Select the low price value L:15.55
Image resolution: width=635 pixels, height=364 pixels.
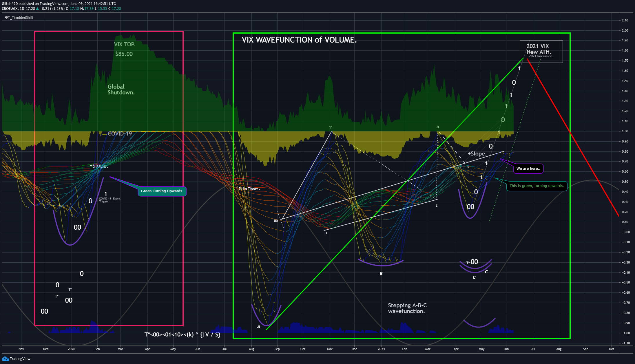click(101, 9)
